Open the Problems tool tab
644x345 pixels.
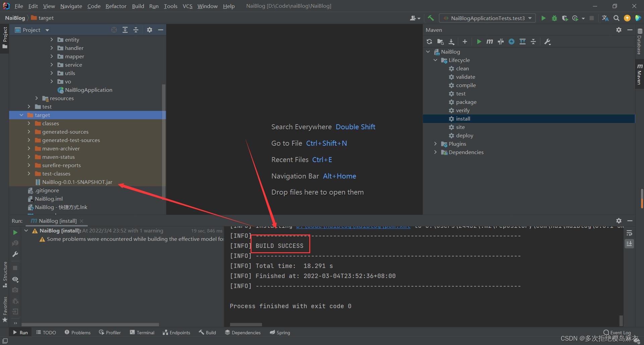pyautogui.click(x=77, y=333)
